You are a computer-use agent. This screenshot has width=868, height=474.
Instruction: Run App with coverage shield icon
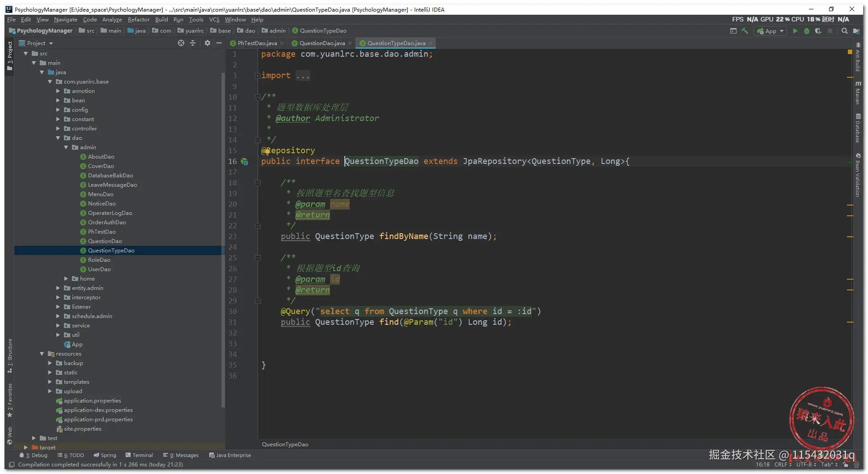pyautogui.click(x=818, y=31)
